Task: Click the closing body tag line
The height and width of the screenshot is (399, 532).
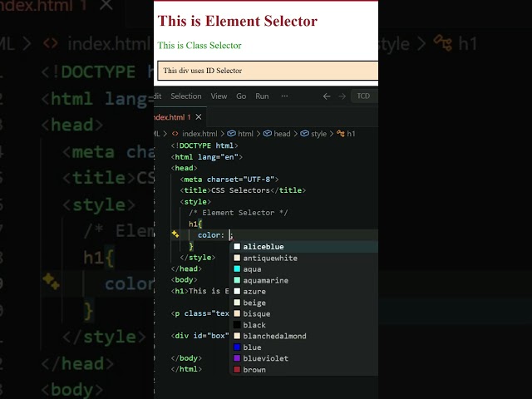Action: 186,358
